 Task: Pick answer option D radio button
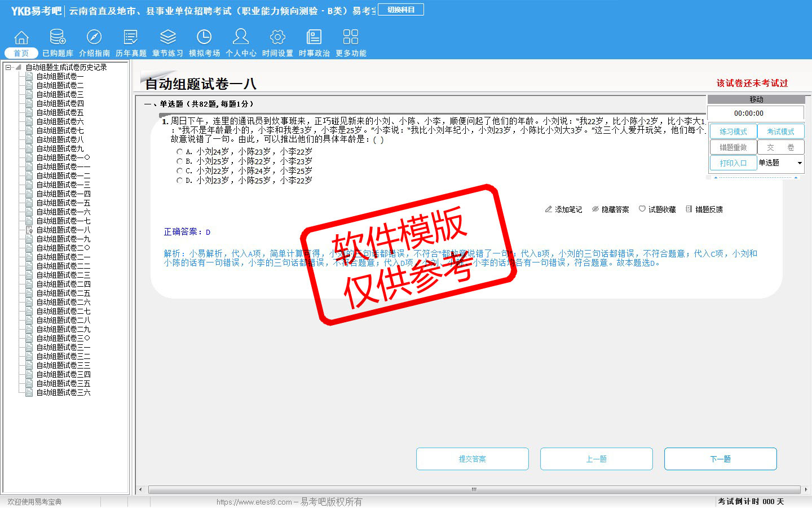pos(180,181)
